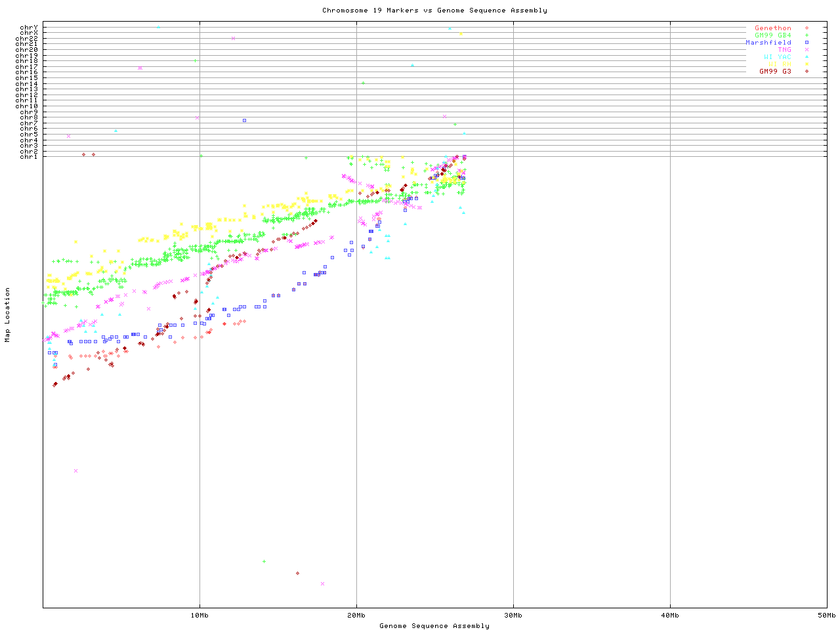
Task: Click the Marshfield square marker in legend
Action: click(807, 43)
